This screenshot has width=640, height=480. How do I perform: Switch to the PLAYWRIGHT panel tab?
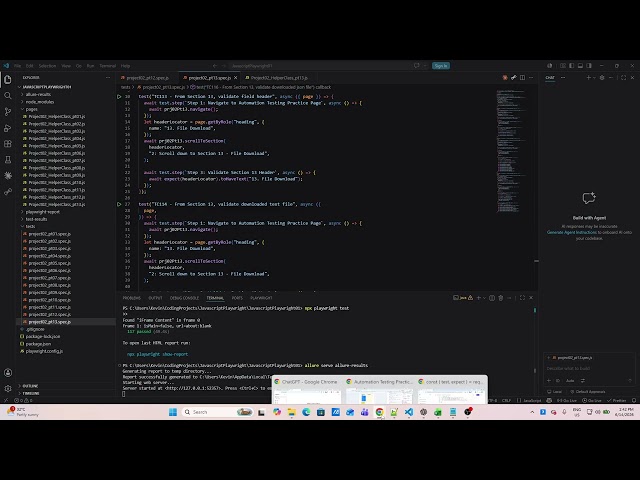point(261,298)
